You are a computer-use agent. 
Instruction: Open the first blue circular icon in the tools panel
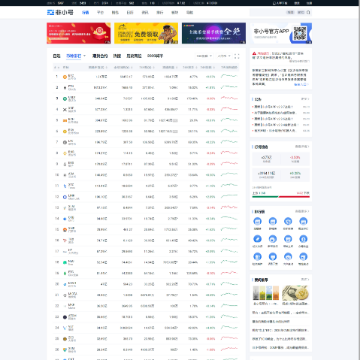(x=257, y=221)
